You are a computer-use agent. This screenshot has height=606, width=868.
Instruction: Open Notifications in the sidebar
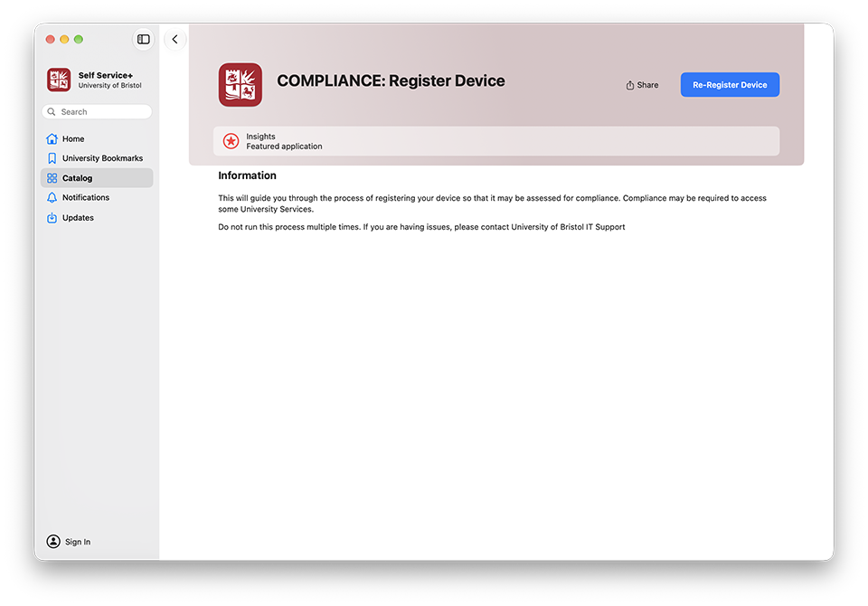click(x=97, y=198)
